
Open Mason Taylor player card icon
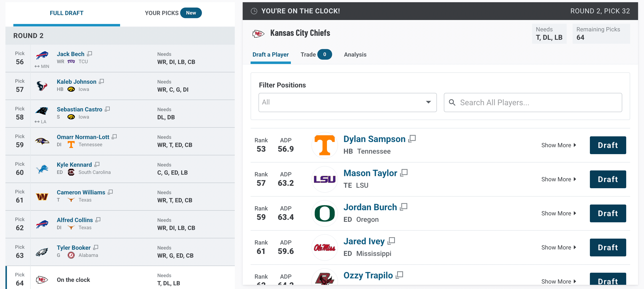(x=404, y=173)
